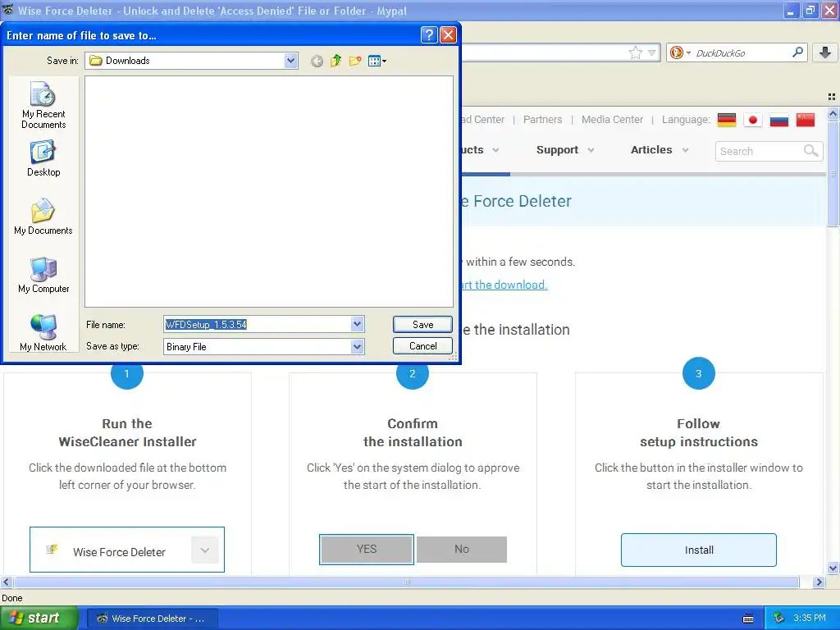This screenshot has width=840, height=630.
Task: Click the Install button
Action: pyautogui.click(x=699, y=550)
